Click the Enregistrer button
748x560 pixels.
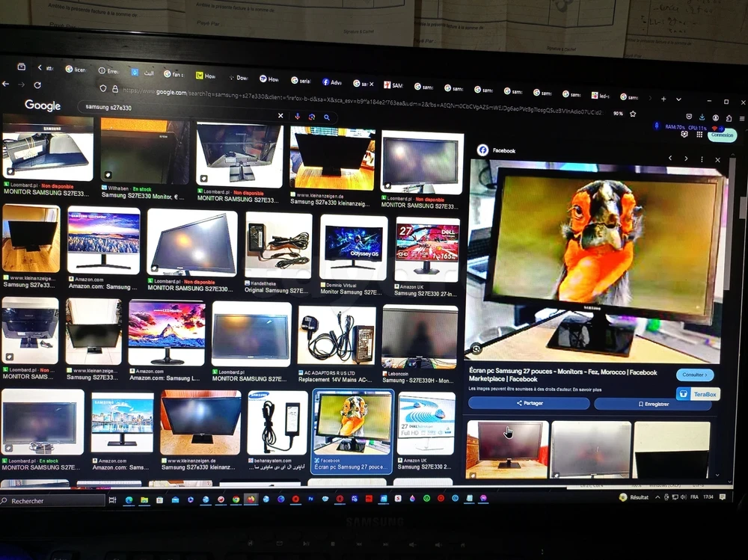point(653,404)
